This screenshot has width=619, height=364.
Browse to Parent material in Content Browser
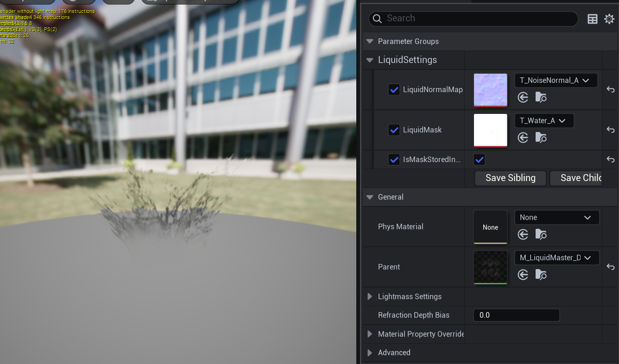click(x=541, y=275)
